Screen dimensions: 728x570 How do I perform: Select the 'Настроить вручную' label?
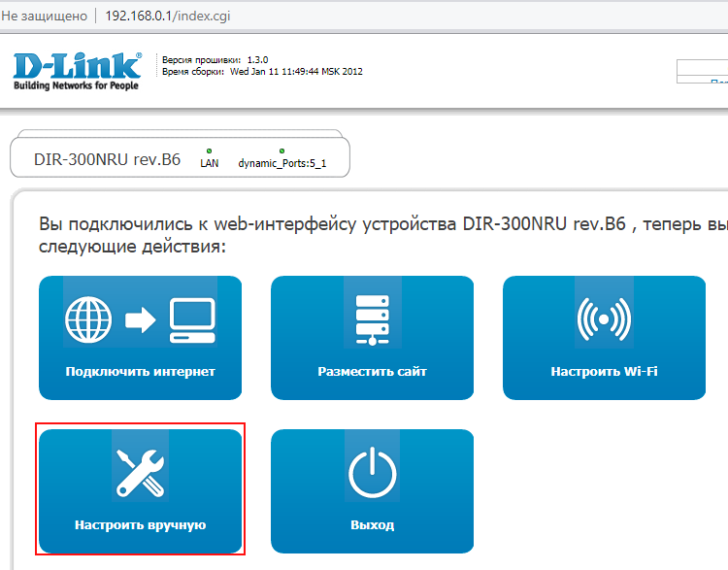tap(140, 525)
